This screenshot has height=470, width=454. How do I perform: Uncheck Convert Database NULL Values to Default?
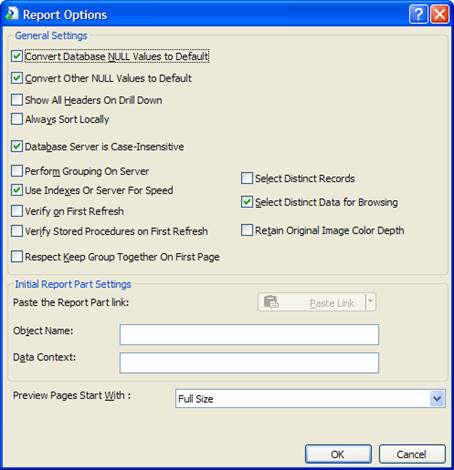coord(17,56)
